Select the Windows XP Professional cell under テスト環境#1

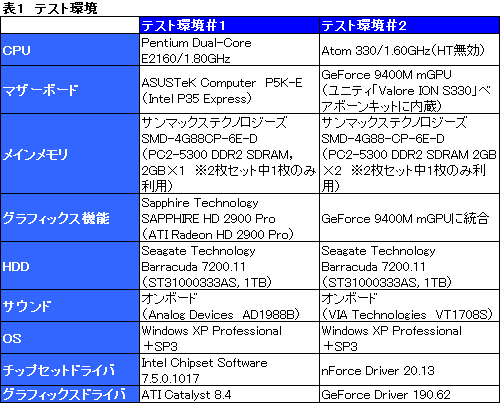pos(229,338)
